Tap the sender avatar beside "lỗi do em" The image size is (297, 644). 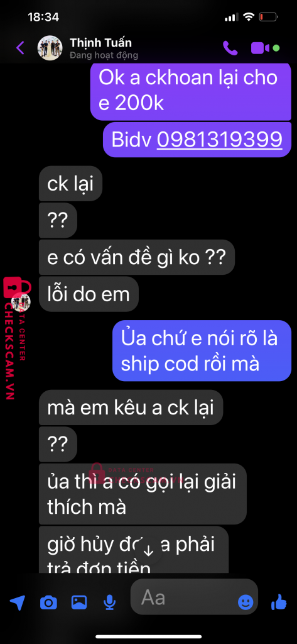tap(21, 303)
